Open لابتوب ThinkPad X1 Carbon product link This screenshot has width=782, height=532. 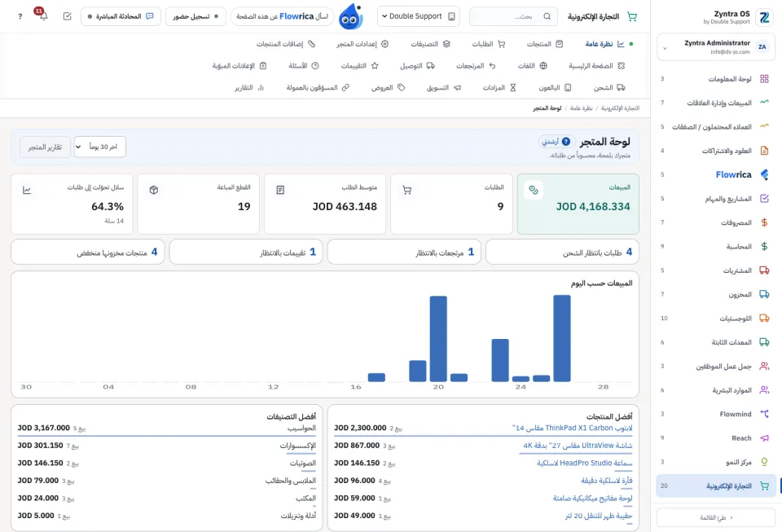572,429
